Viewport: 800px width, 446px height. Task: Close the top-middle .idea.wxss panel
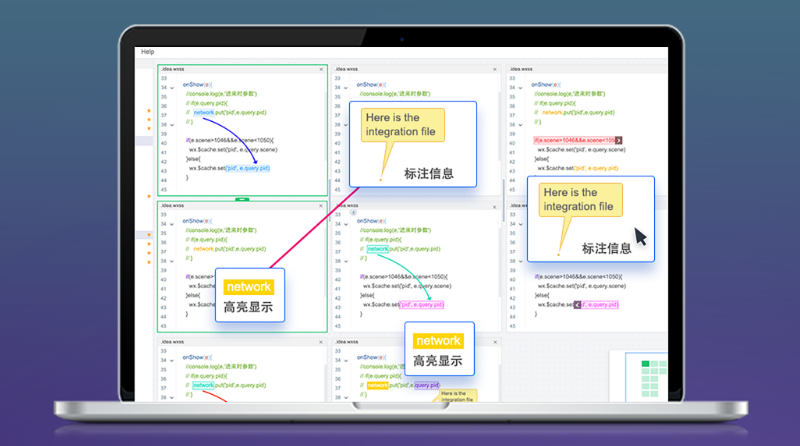[496, 69]
